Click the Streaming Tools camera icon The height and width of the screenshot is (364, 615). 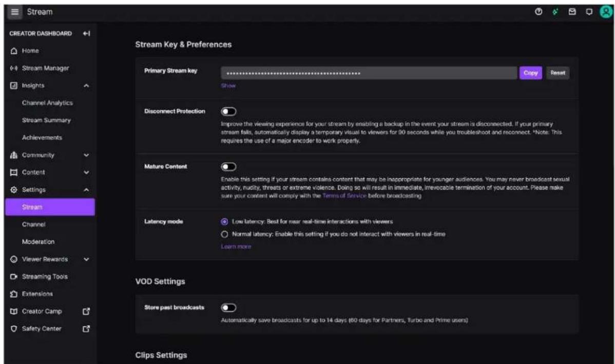14,277
